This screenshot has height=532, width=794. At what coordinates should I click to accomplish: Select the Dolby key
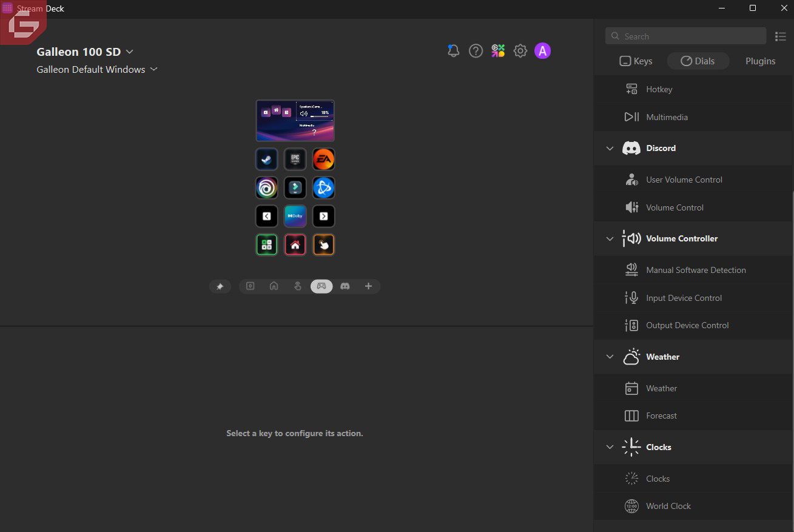pyautogui.click(x=295, y=216)
